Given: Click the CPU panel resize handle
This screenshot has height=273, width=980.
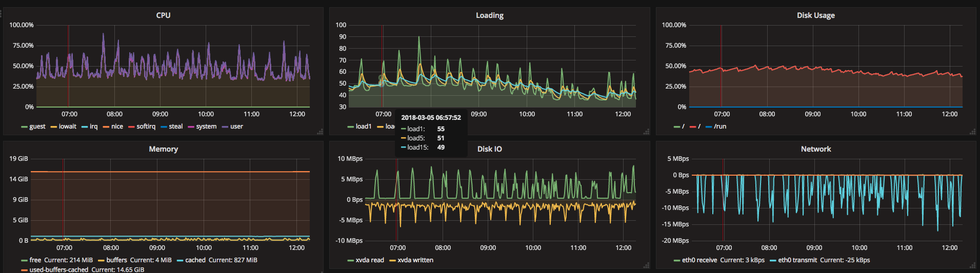Looking at the screenshot, I should (320, 132).
